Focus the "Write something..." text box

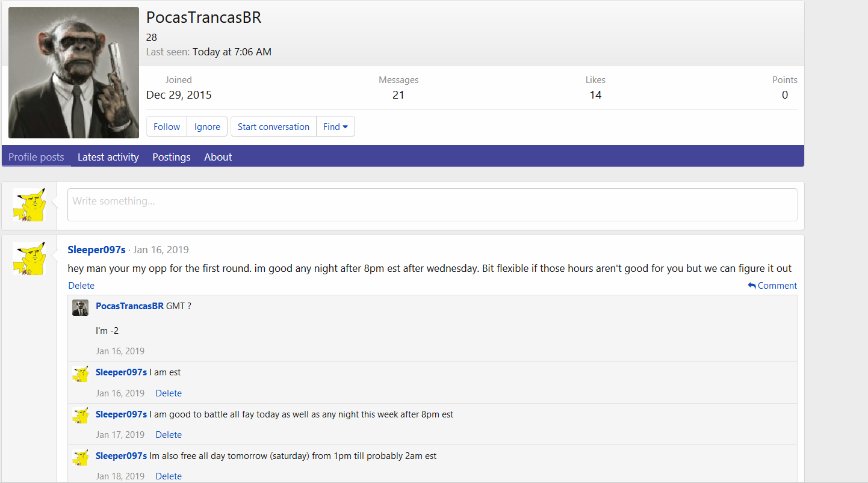click(x=432, y=205)
